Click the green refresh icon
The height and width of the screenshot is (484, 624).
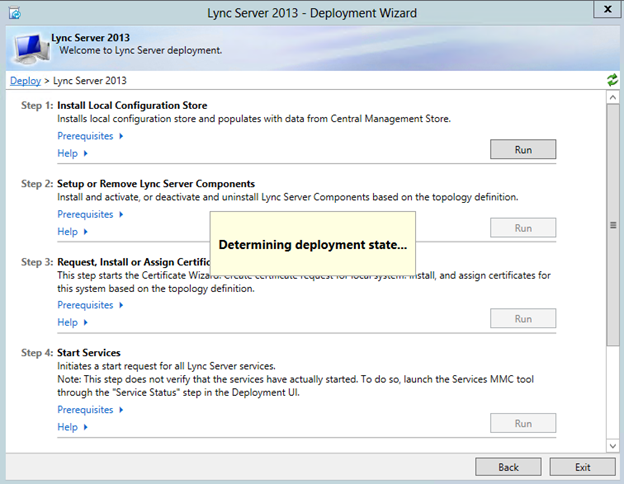click(612, 80)
